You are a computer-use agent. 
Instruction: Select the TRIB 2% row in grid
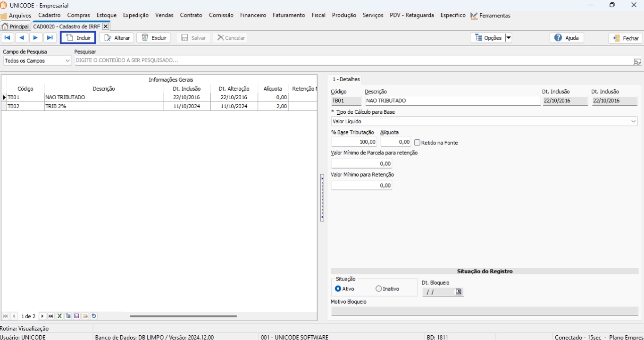(x=104, y=106)
